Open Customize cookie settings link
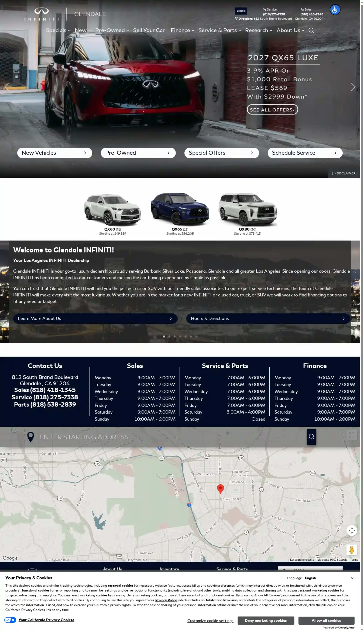 click(x=210, y=621)
